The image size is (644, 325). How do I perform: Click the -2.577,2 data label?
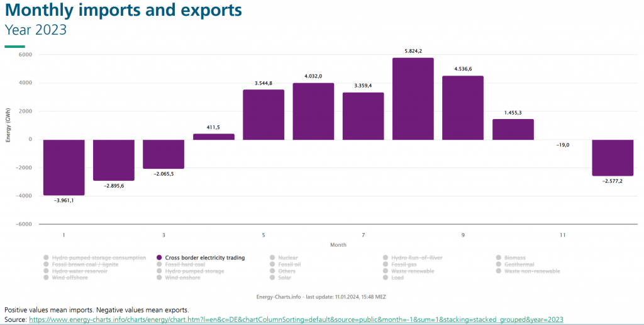pyautogui.click(x=613, y=181)
